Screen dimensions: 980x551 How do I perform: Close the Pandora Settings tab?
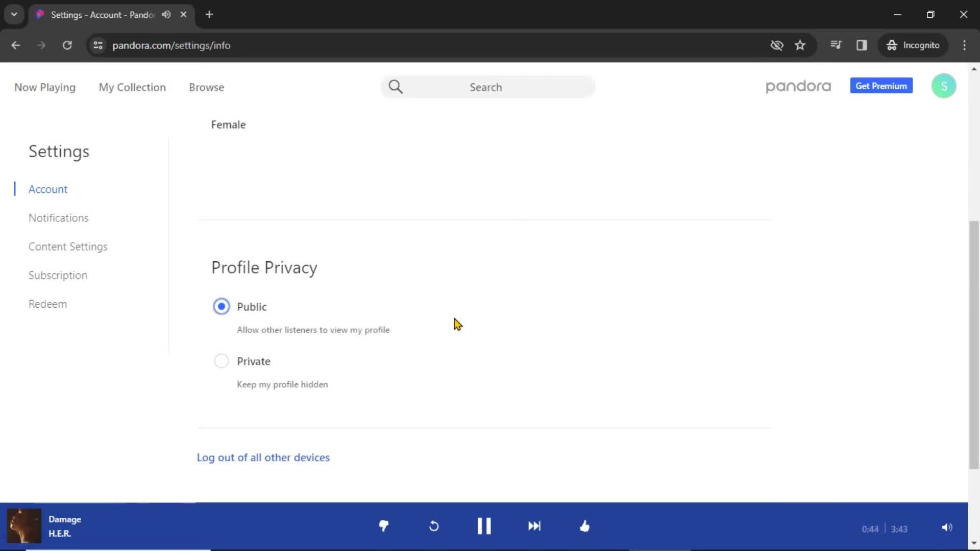click(x=183, y=15)
